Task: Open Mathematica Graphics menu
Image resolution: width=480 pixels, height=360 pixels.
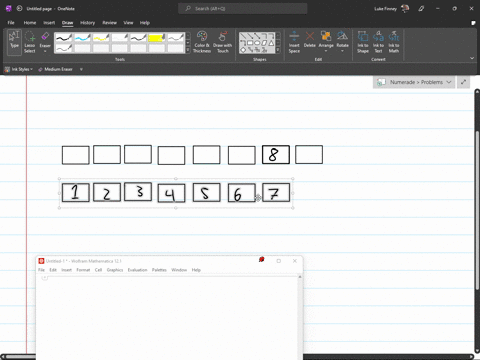Action: (115, 270)
